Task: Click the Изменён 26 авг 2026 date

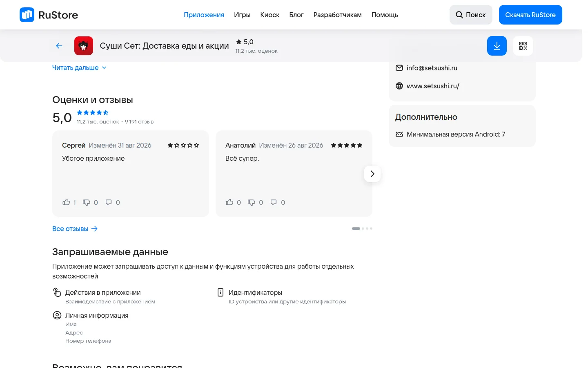Action: (x=291, y=145)
